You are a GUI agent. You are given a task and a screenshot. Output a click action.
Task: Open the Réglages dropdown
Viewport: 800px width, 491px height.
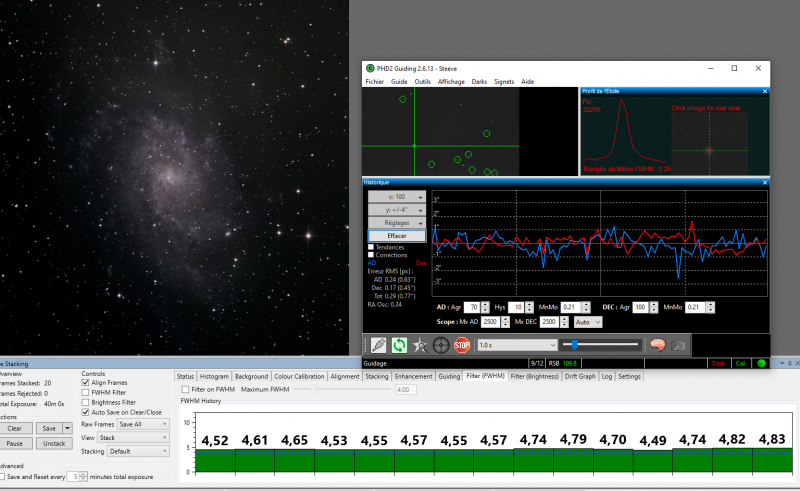point(397,223)
